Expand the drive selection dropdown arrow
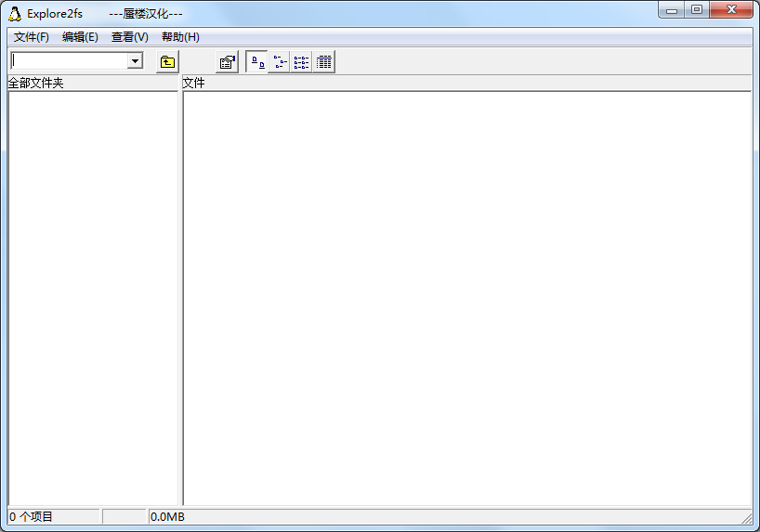The width and height of the screenshot is (760, 532). click(135, 61)
